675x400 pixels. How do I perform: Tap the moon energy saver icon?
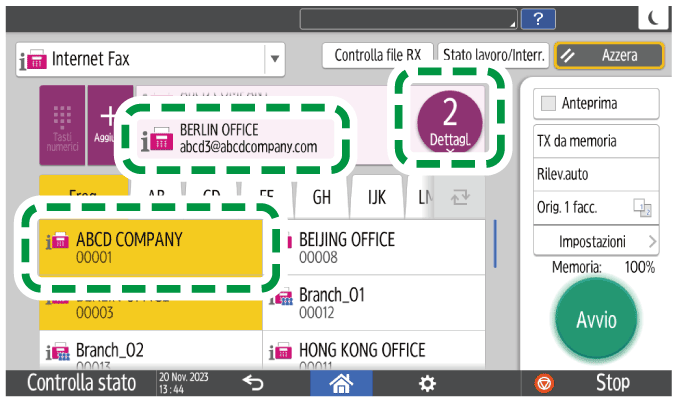pos(654,18)
